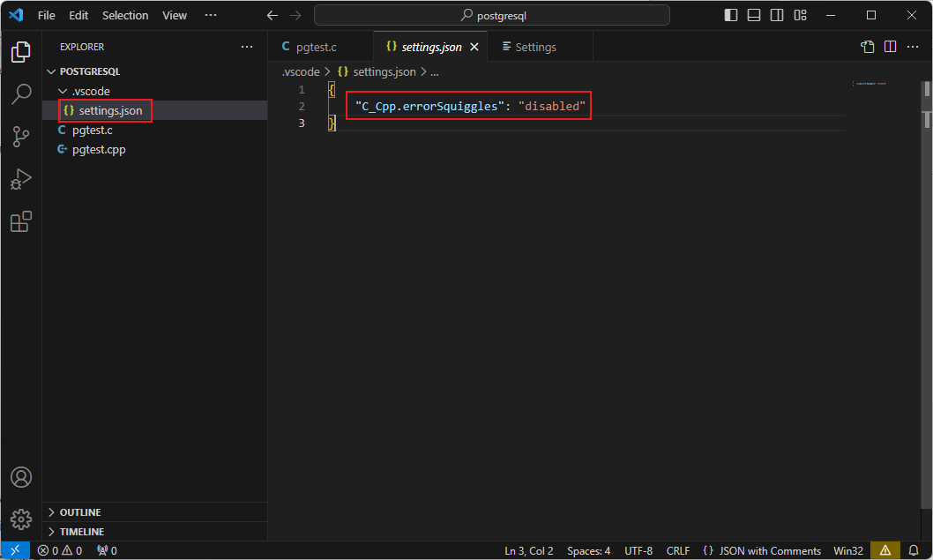Image resolution: width=933 pixels, height=560 pixels.
Task: Open the Manage gear menu
Action: coord(21,519)
